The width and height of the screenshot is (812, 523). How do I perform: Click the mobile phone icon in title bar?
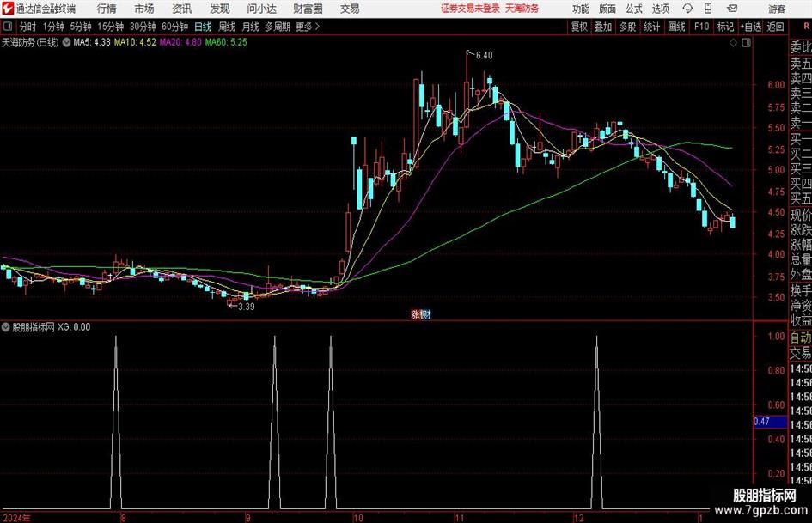tap(708, 9)
